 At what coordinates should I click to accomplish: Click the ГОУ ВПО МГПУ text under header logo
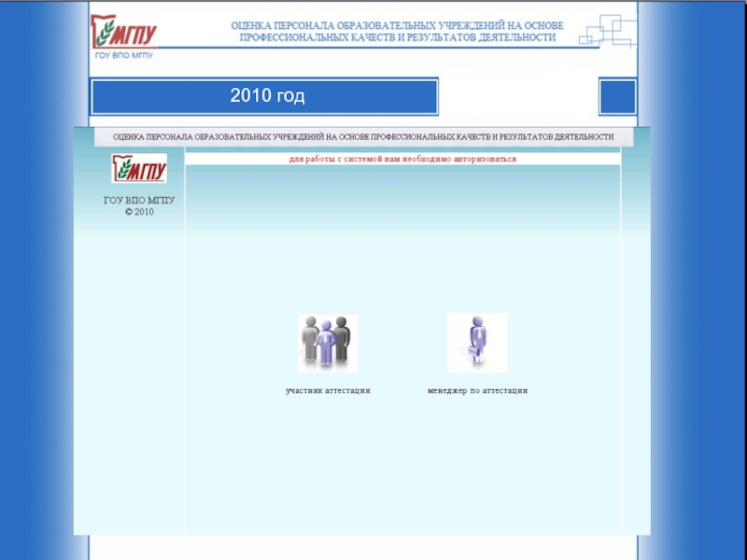click(124, 55)
